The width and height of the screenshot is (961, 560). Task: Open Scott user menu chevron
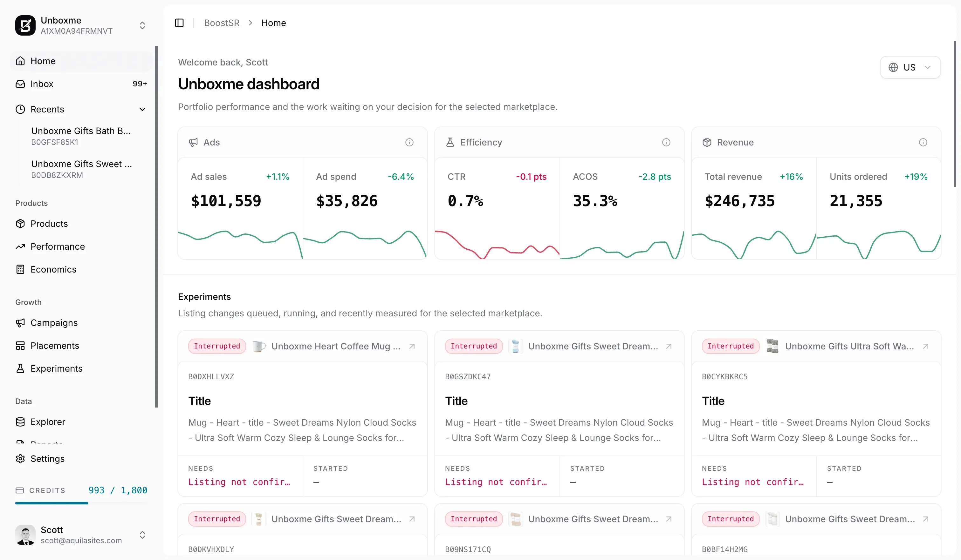pos(142,535)
